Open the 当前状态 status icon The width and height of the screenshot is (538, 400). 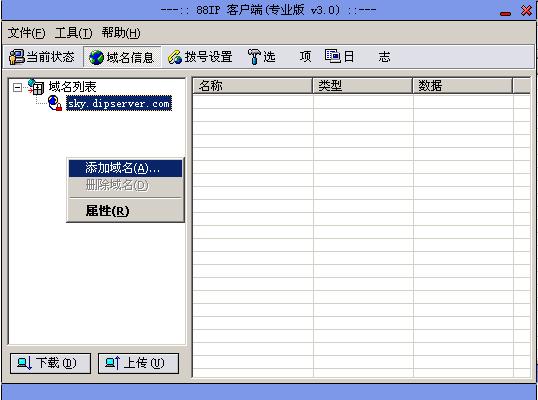(16, 57)
